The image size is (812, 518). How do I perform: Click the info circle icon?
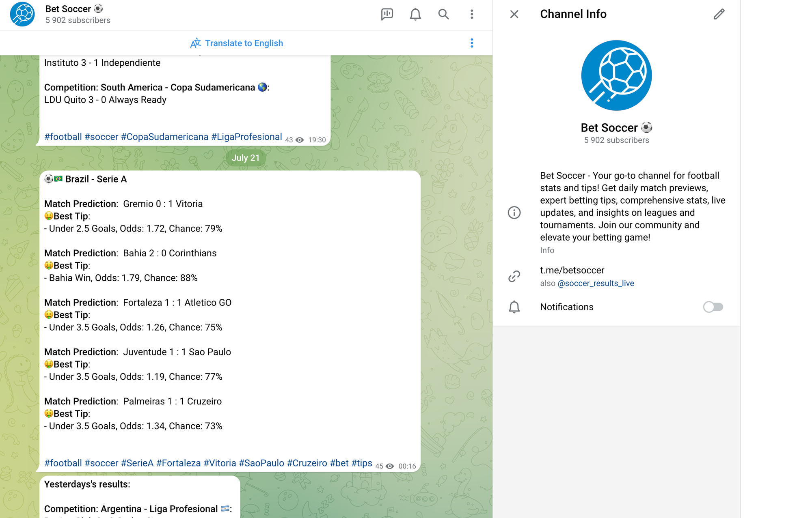(x=514, y=213)
